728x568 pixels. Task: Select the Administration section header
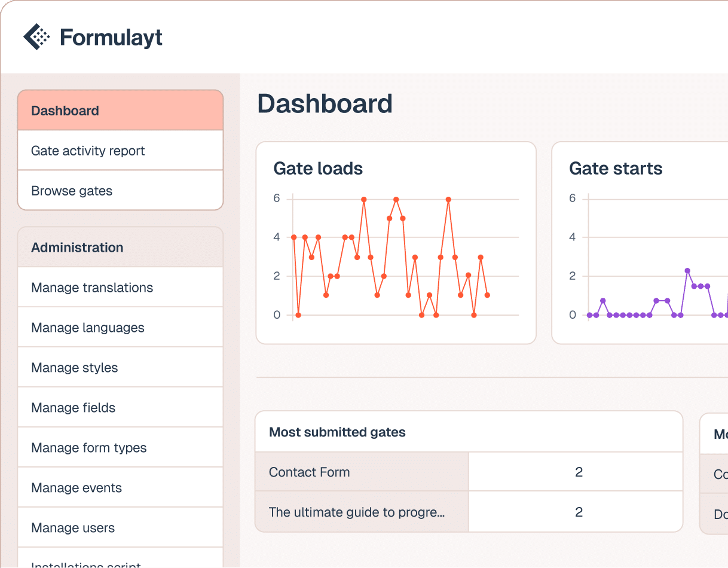(120, 248)
